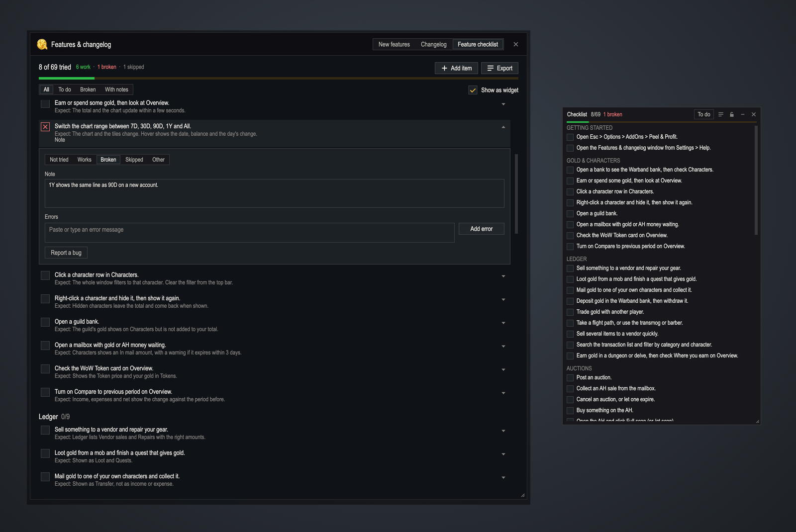
Task: Set item status to Skipped
Action: pos(134,160)
